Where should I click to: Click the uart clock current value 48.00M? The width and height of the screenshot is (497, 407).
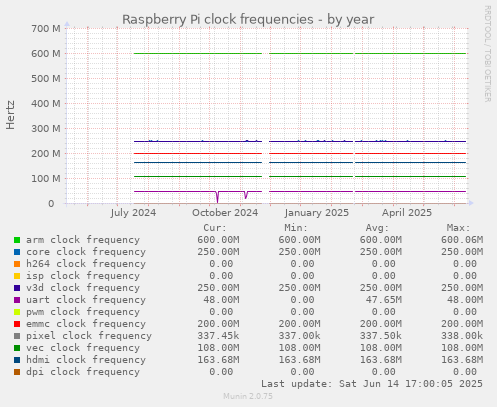tap(221, 300)
